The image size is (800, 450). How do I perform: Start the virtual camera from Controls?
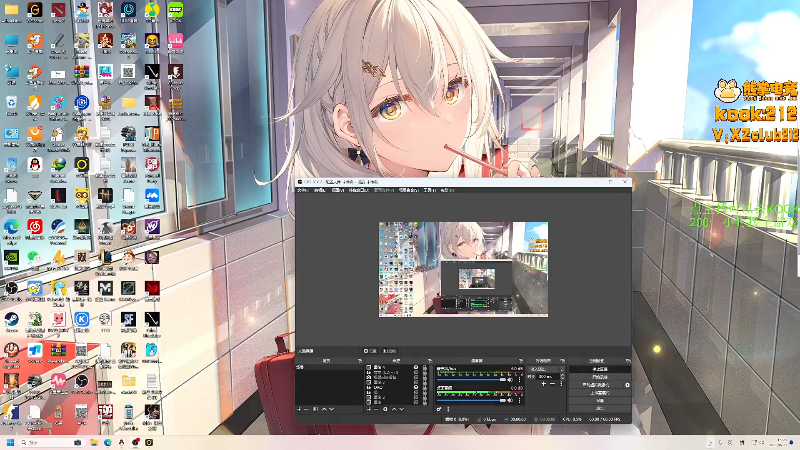pyautogui.click(x=596, y=385)
